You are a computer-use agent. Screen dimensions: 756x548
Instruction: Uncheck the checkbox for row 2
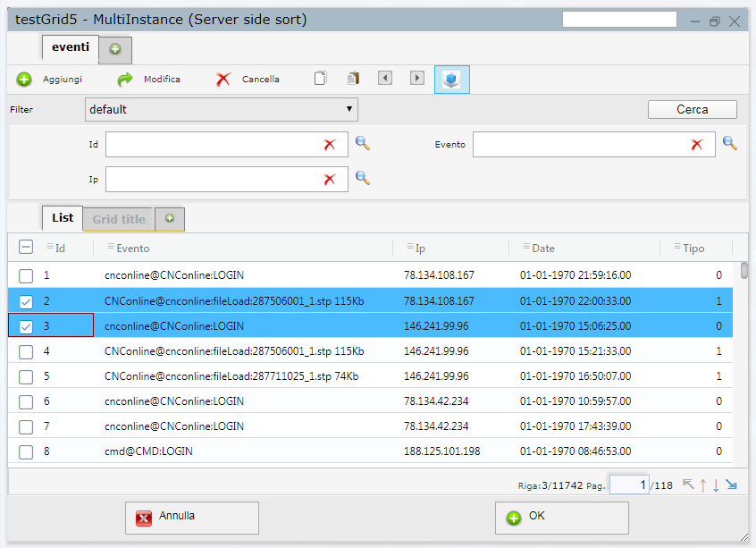point(26,301)
